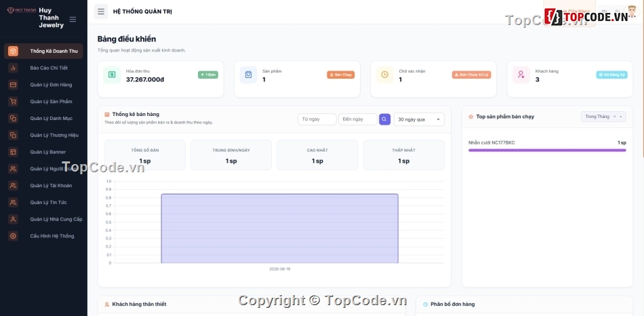
Task: Click the 2026-06-19 axis date label
Action: click(x=280, y=269)
